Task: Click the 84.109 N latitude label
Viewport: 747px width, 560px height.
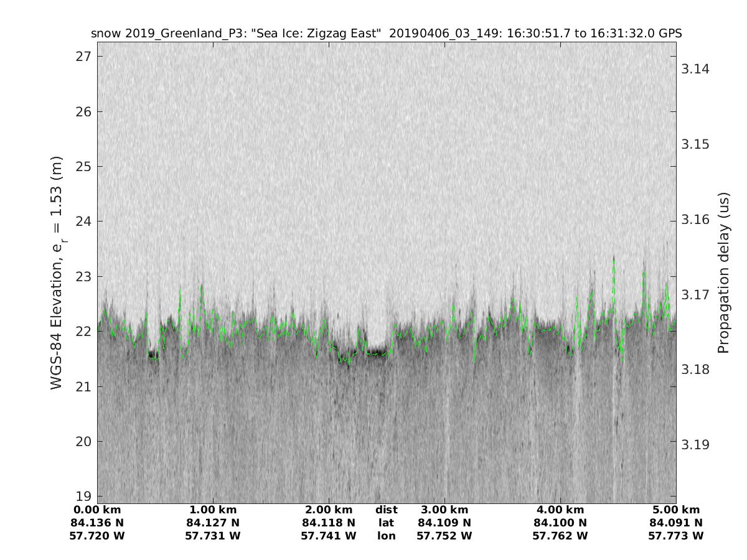Action: pos(444,523)
